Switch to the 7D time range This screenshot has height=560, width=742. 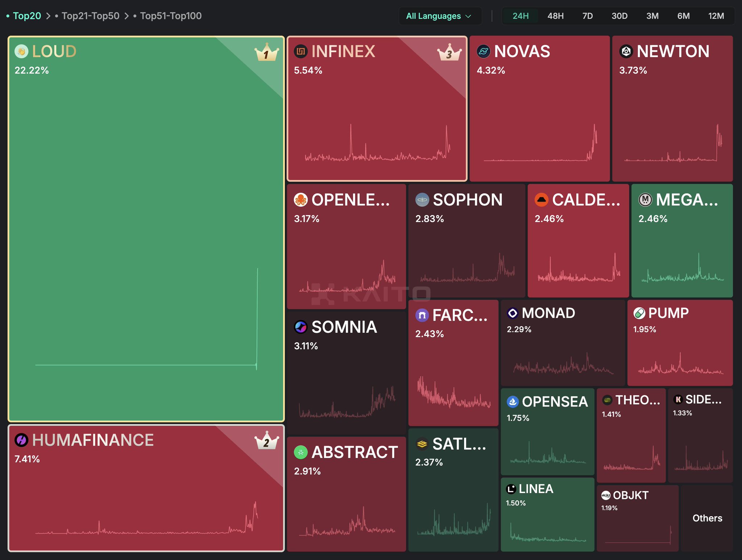pos(588,16)
